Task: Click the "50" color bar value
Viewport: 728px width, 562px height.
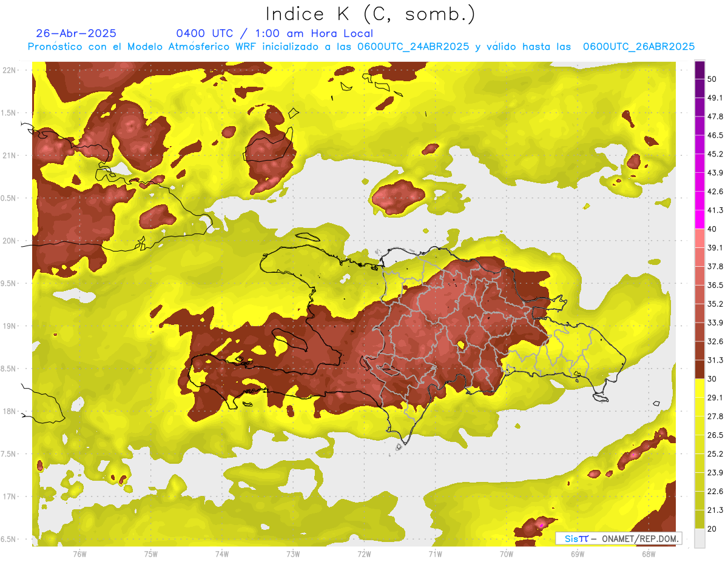Action: 712,79
